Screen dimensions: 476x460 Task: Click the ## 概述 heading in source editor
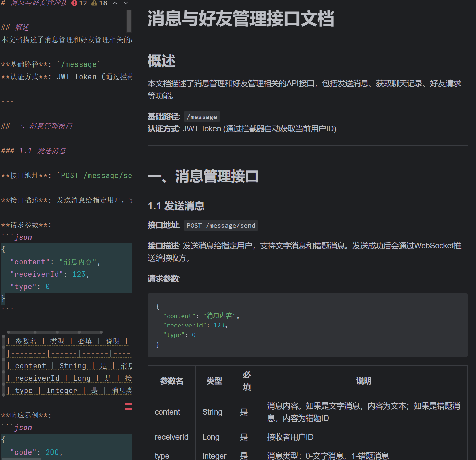click(x=15, y=27)
